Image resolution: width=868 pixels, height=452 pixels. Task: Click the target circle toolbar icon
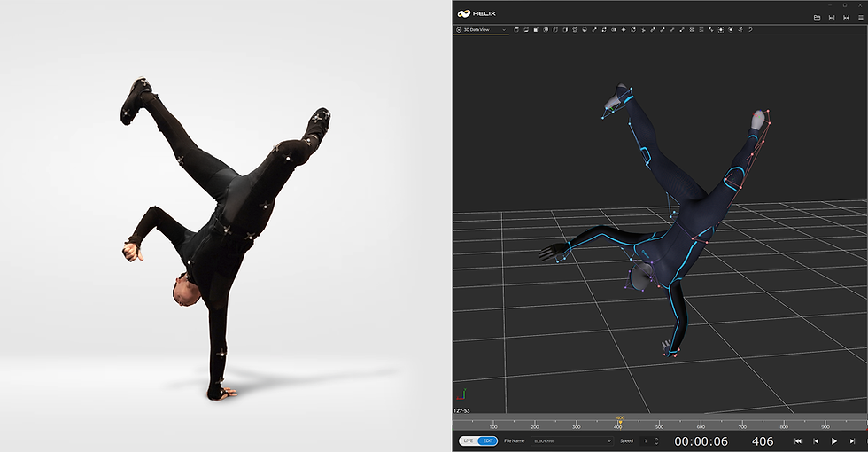(730, 30)
